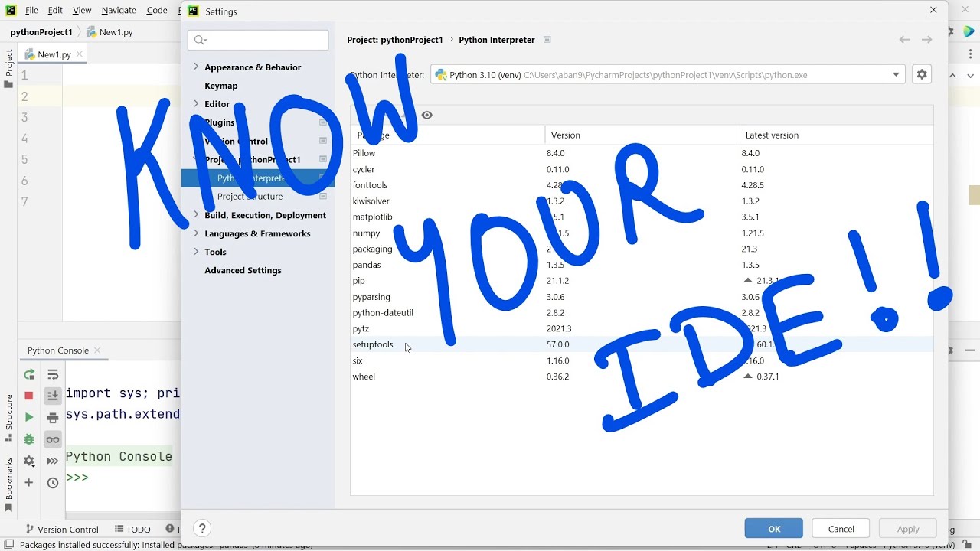Image resolution: width=980 pixels, height=551 pixels.
Task: Select the cycler package row
Action: (x=642, y=169)
